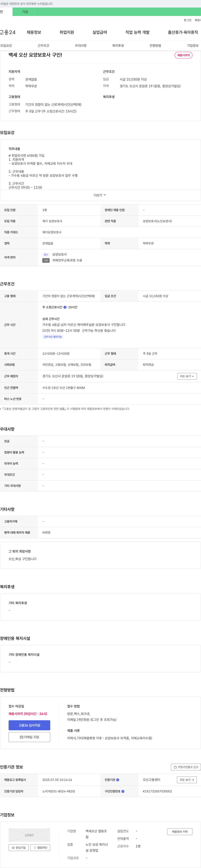Click 비희망 military service value
Image resolution: width=201 pixels, height=868 pixels.
(x=46, y=532)
